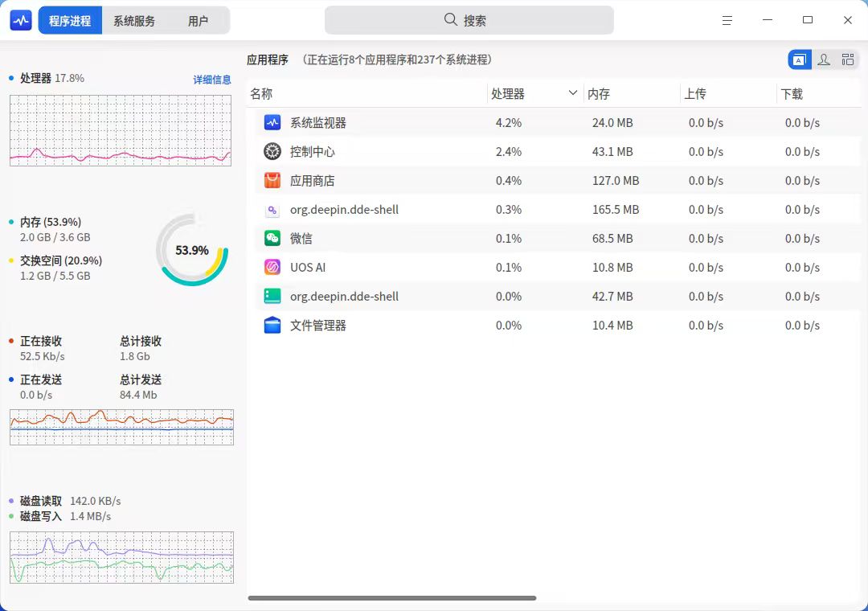The image size is (868, 611).
Task: Toggle sort arrow on 处理器 column
Action: coord(573,93)
